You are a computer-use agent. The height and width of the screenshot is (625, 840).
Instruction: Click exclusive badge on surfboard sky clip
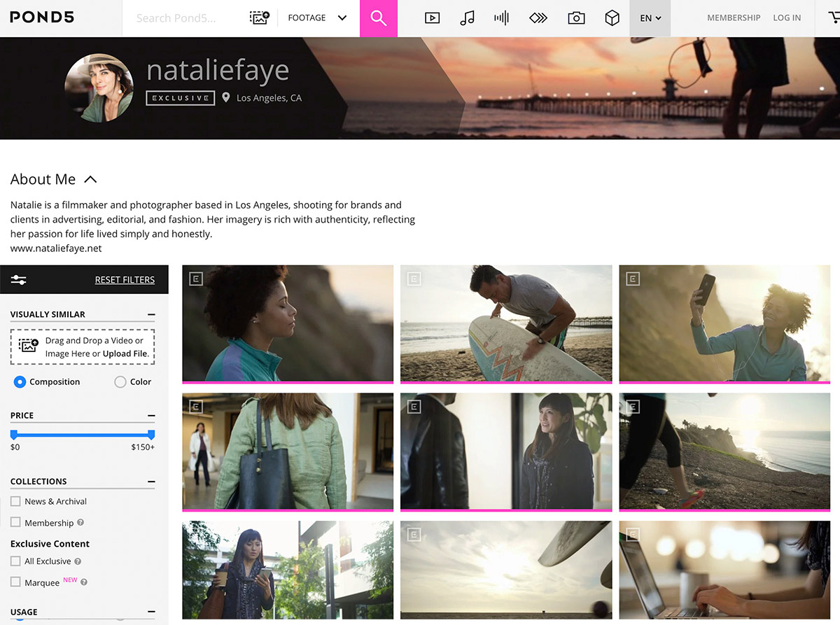(x=414, y=535)
